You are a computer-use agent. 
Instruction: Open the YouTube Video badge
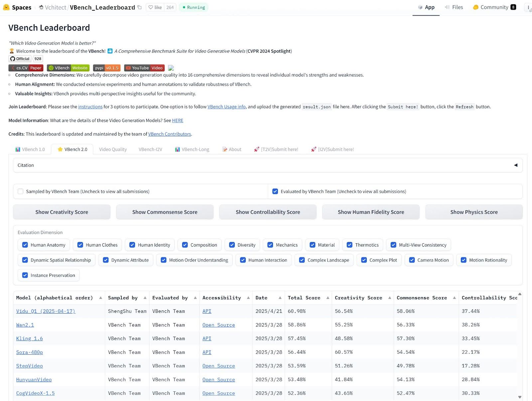pos(144,68)
